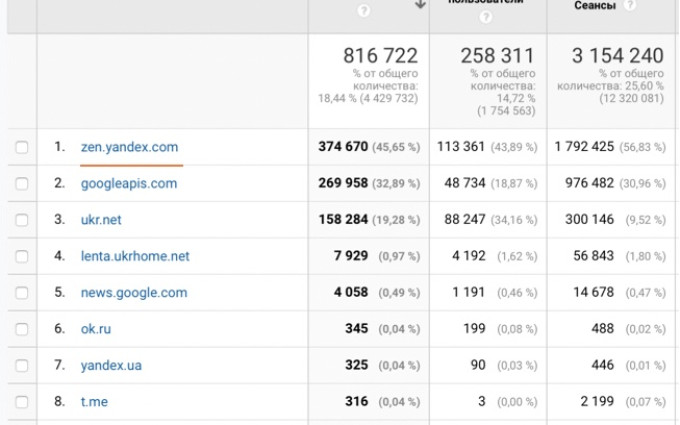The height and width of the screenshot is (425, 680).
Task: Sort by Сеансы column header
Action: (x=595, y=5)
